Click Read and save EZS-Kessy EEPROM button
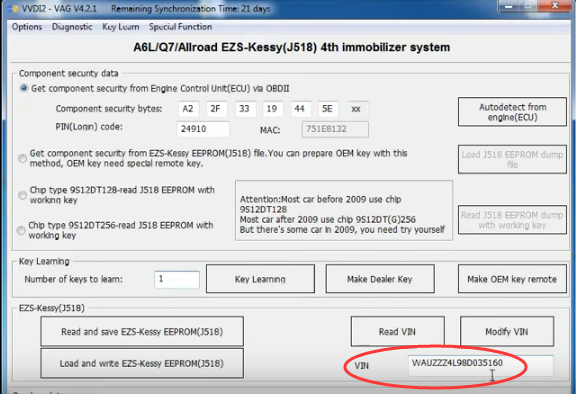This screenshot has width=576, height=394. pos(142,332)
